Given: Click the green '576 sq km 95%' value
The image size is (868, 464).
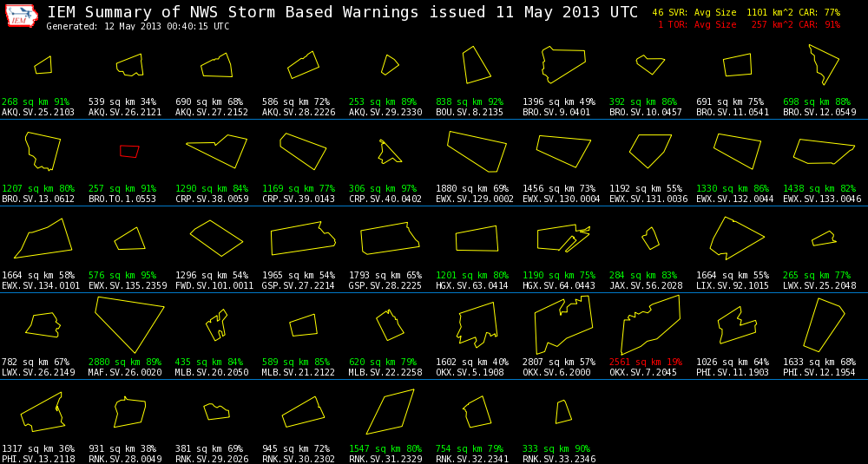Looking at the screenshot, I should click(122, 275).
